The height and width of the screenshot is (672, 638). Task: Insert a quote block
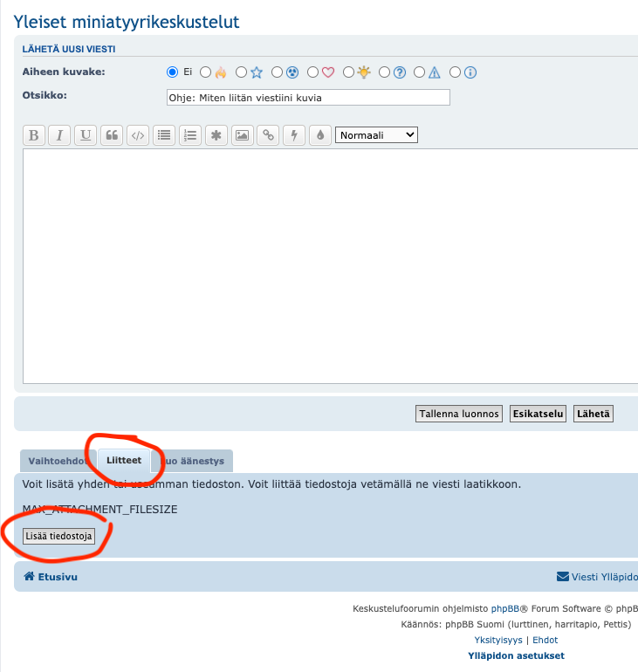tap(112, 135)
